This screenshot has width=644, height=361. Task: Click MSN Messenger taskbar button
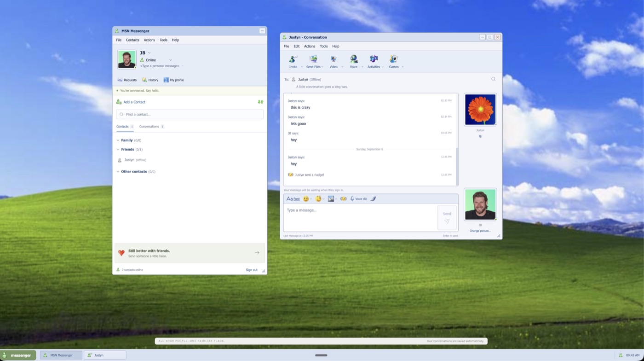click(x=61, y=355)
